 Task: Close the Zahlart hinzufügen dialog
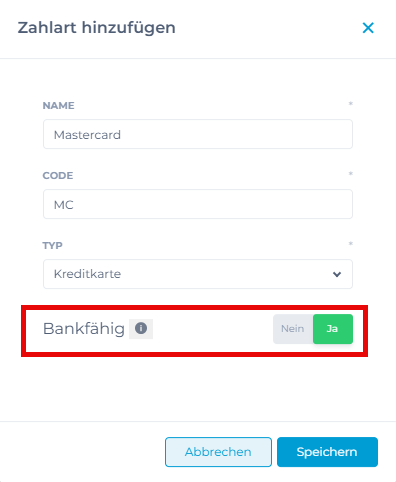point(368,28)
